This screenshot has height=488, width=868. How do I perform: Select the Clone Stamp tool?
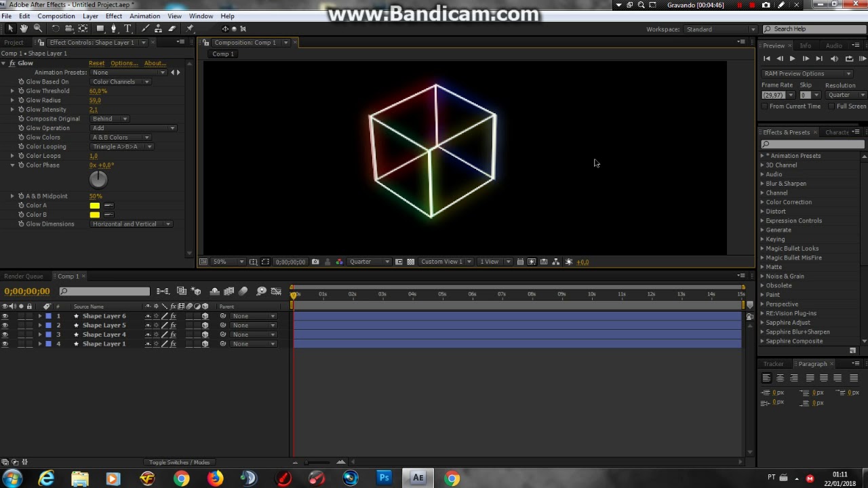click(159, 28)
